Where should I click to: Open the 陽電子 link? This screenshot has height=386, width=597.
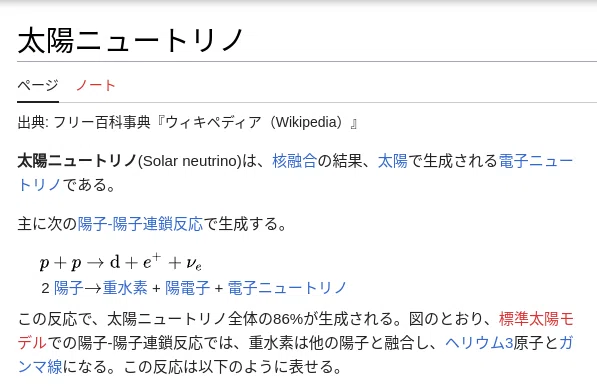pos(187,288)
